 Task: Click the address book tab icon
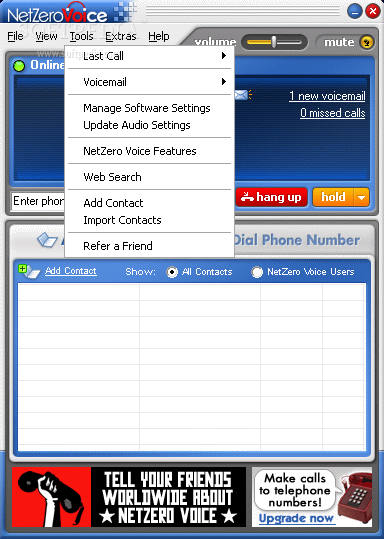click(x=47, y=240)
